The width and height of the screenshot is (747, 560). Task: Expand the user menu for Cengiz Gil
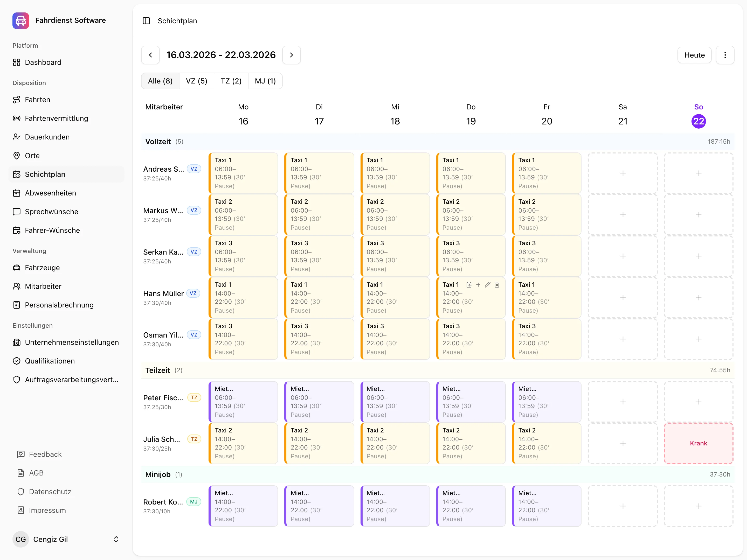116,539
